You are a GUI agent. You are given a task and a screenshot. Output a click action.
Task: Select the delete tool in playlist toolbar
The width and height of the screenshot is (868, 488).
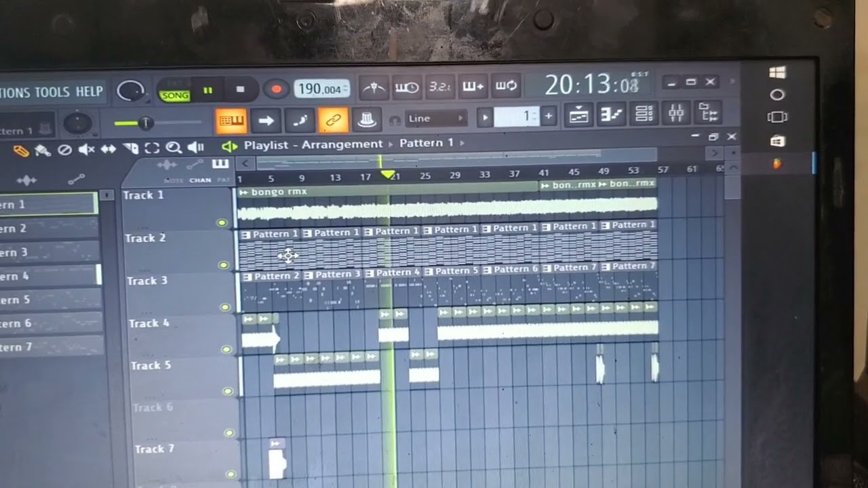click(x=64, y=150)
